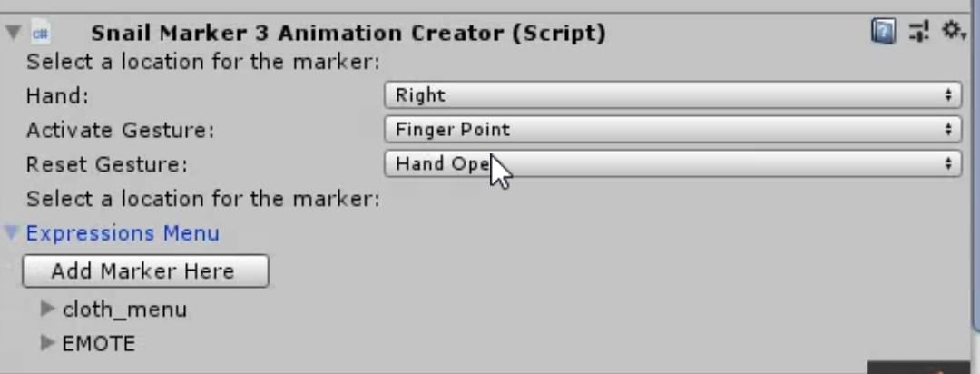Screen dimensions: 980x374
Task: Click the C# script icon
Action: (41, 34)
